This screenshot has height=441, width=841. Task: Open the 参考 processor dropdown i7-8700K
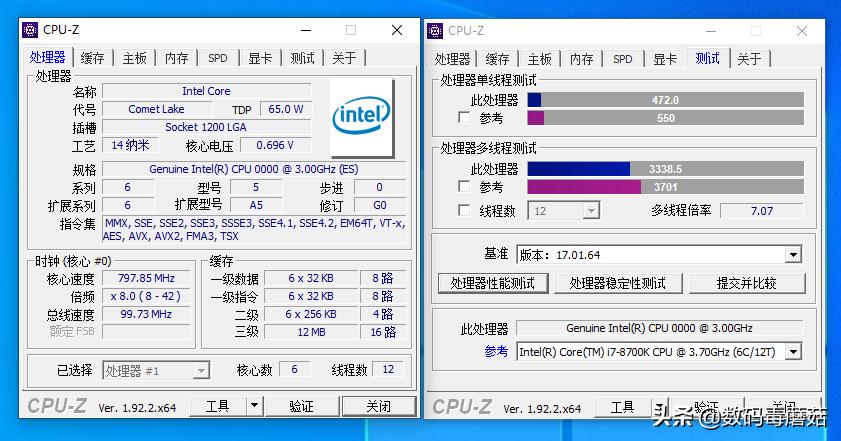[659, 352]
